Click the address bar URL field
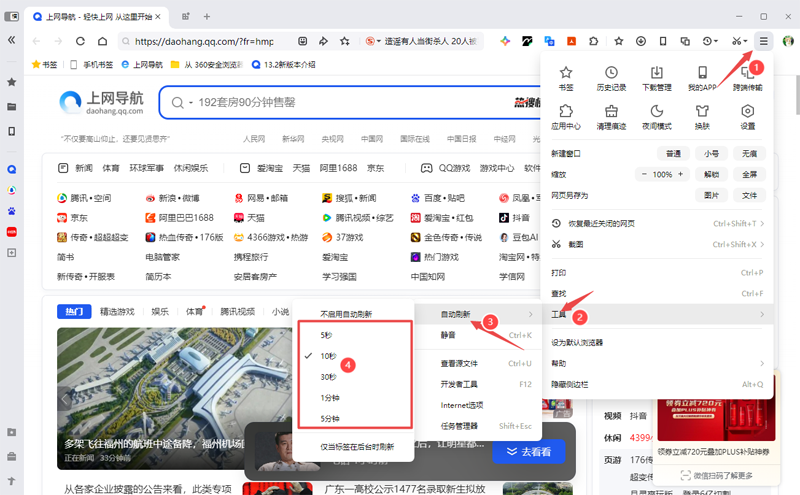The image size is (800, 495). [x=204, y=41]
